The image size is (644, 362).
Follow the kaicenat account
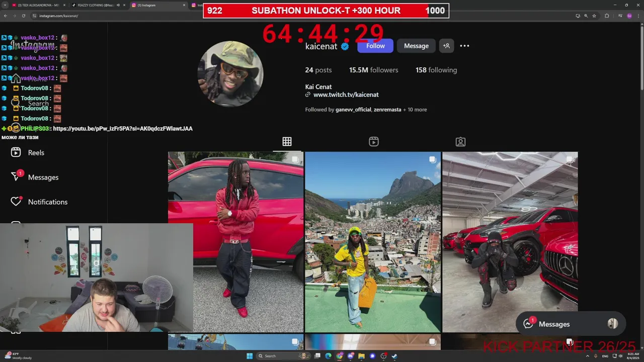click(x=375, y=46)
